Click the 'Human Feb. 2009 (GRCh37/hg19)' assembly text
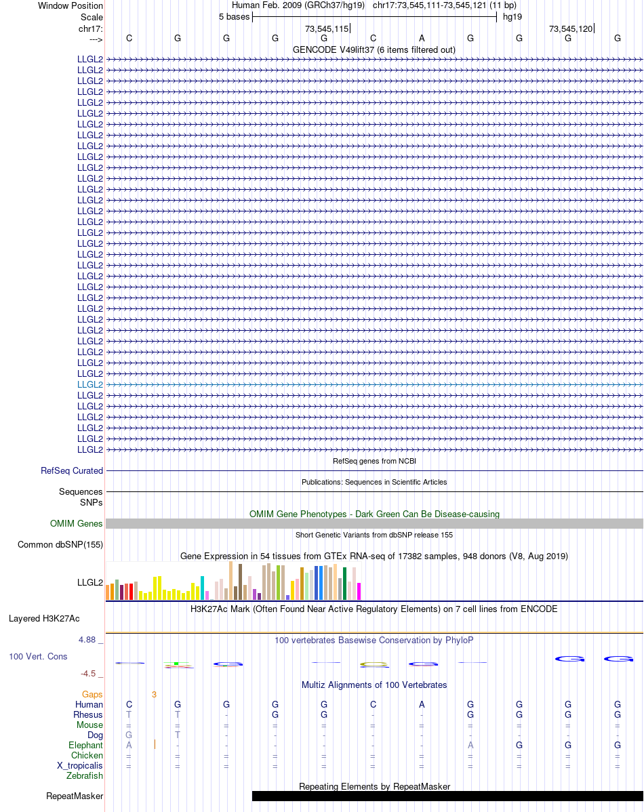The width and height of the screenshot is (644, 812). click(x=298, y=5)
